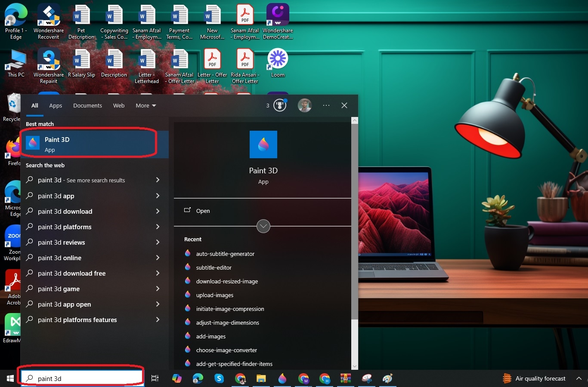Select Pet Description Word document
The image size is (588, 387).
[x=81, y=21]
